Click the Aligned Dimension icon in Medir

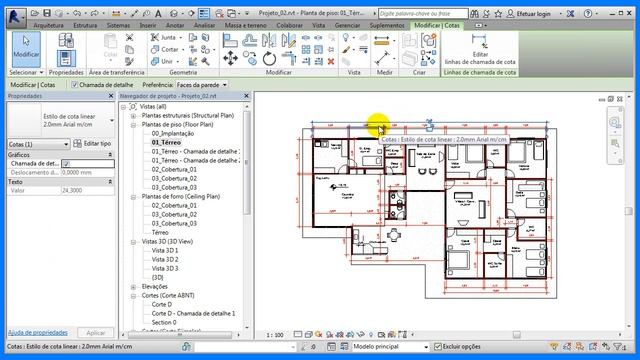click(x=382, y=58)
